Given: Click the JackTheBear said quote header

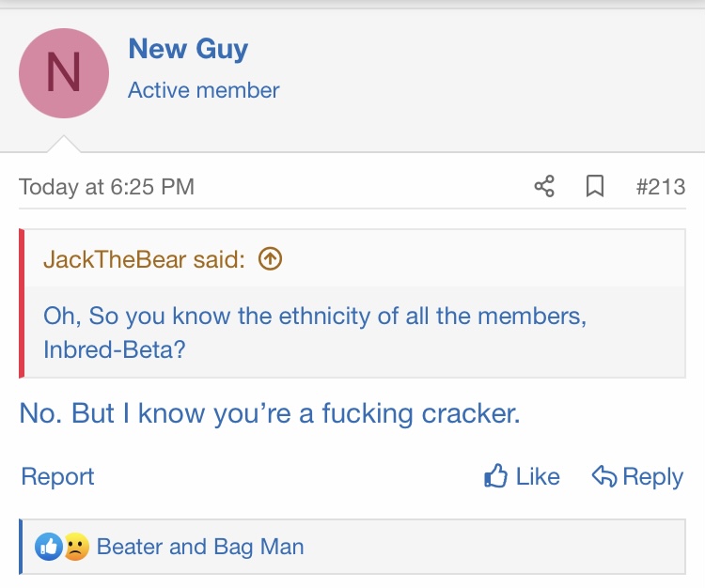Looking at the screenshot, I should 144,259.
